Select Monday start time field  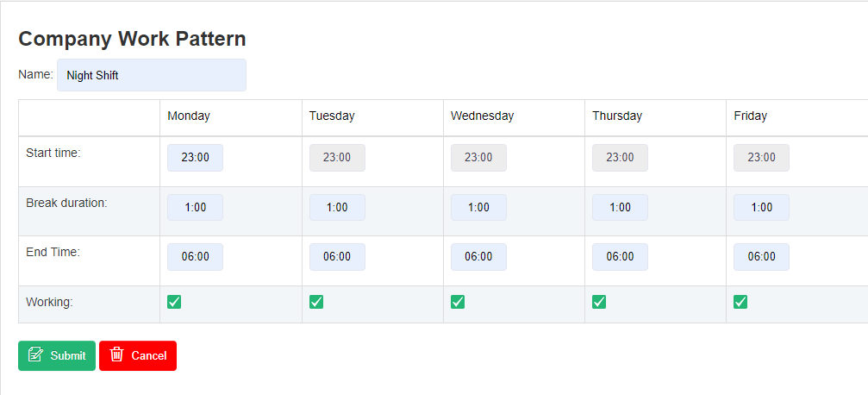pos(195,158)
